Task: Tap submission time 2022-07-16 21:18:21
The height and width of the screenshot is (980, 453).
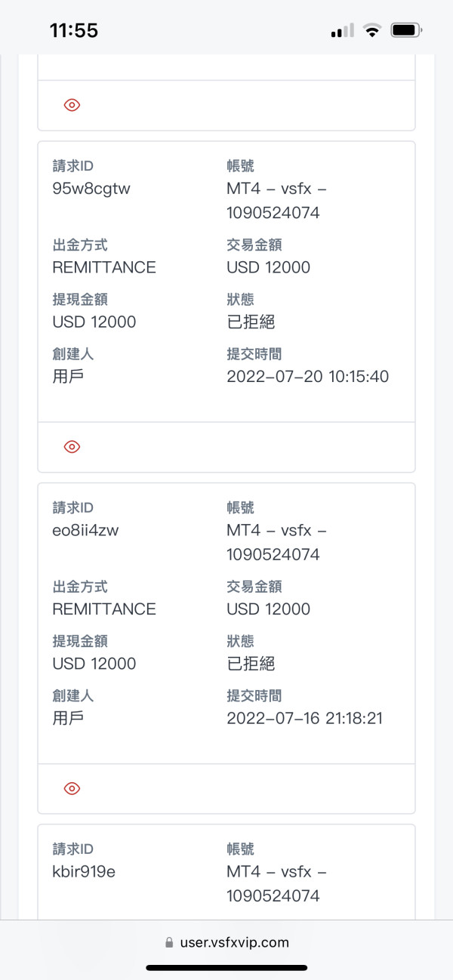Action: (x=304, y=717)
